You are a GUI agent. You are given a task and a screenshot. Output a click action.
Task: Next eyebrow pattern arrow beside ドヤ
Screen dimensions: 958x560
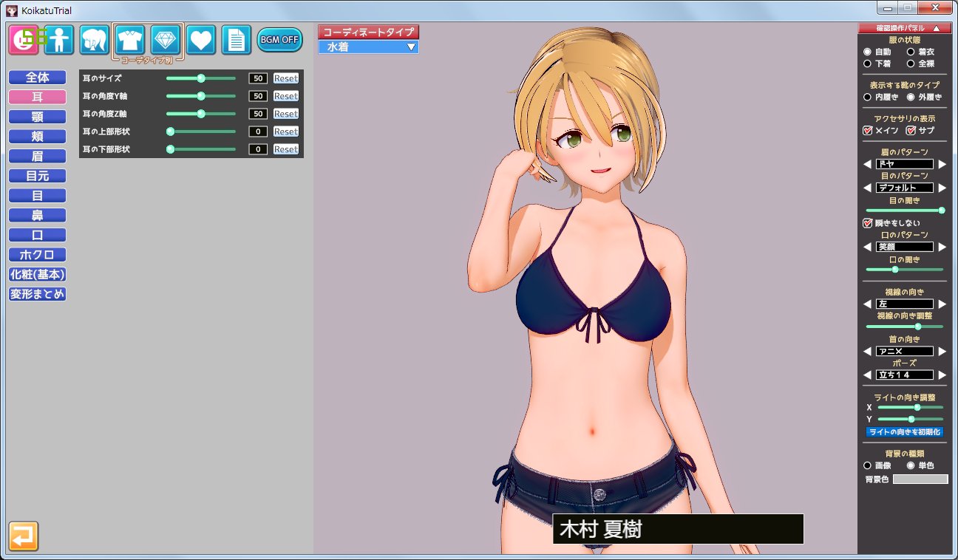pos(942,164)
